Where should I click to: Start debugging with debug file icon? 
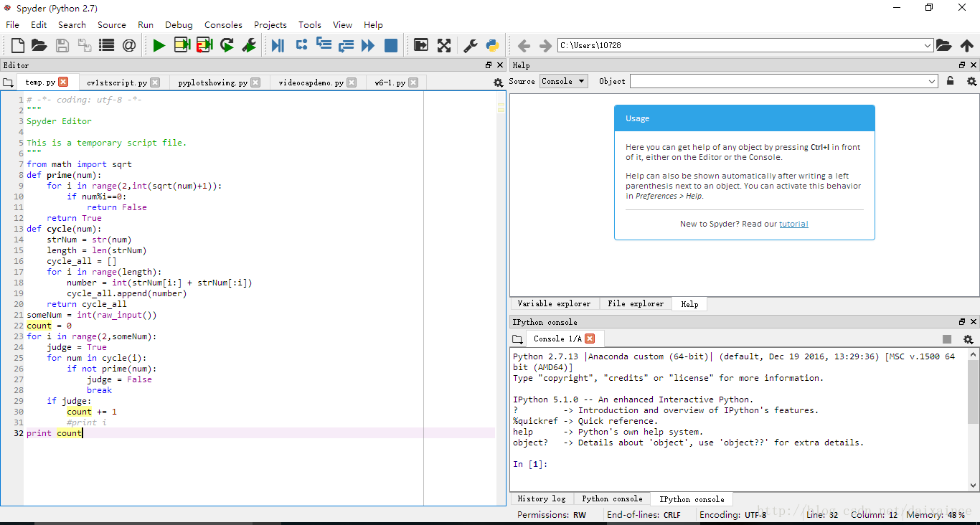(278, 45)
